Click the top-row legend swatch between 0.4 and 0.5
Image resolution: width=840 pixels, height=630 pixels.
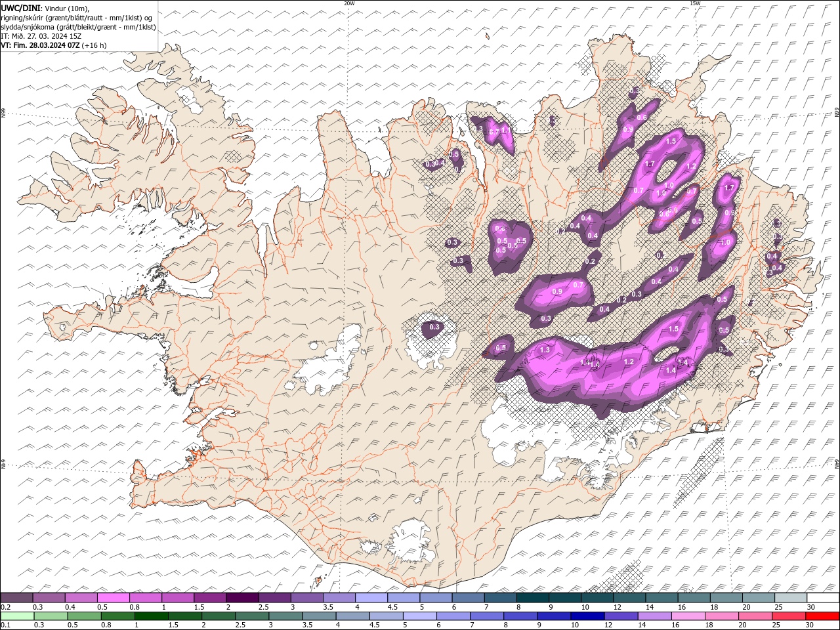point(81,598)
